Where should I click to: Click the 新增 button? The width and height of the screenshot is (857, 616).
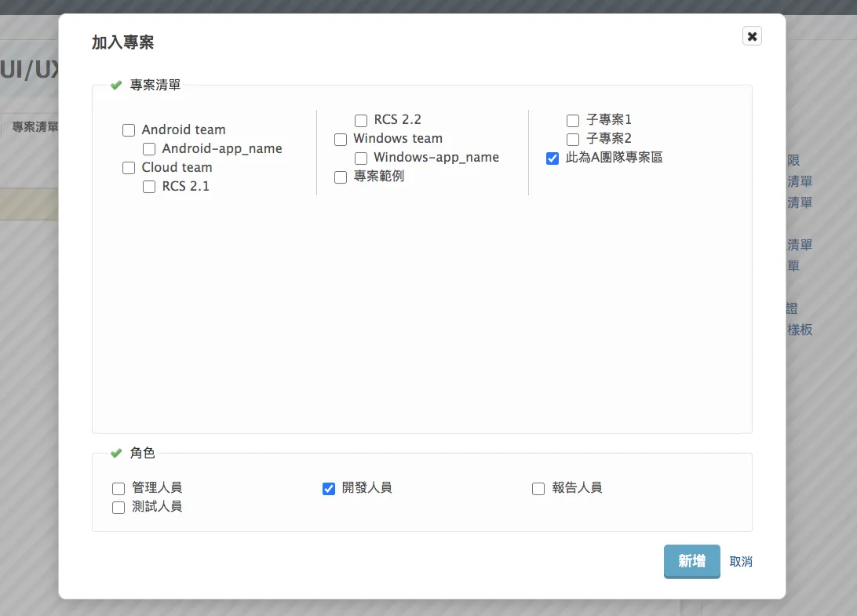coord(692,561)
